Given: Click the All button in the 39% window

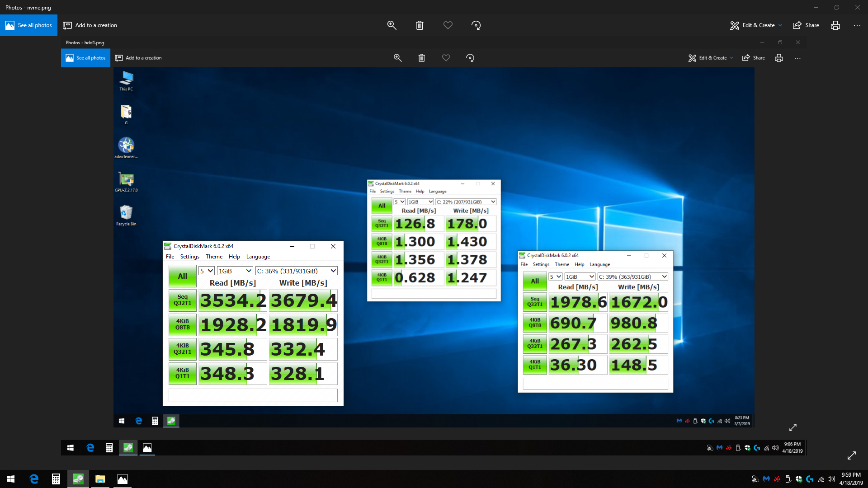Looking at the screenshot, I should [535, 282].
